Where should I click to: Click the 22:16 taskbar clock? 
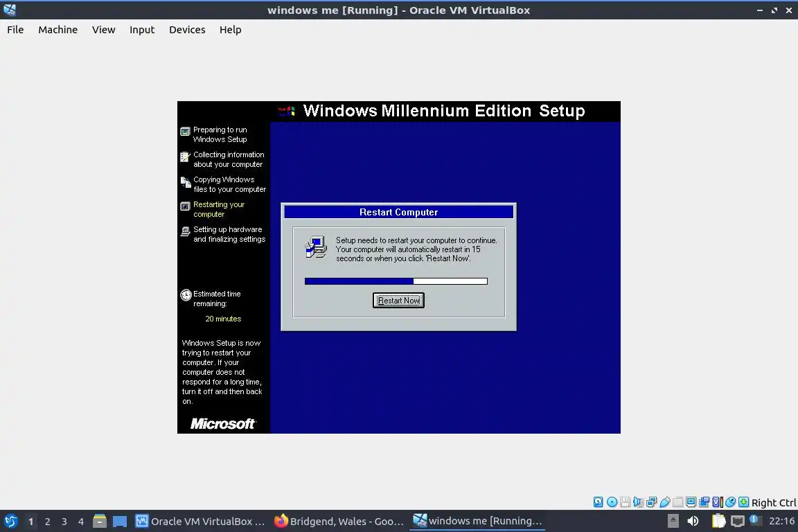(781, 521)
